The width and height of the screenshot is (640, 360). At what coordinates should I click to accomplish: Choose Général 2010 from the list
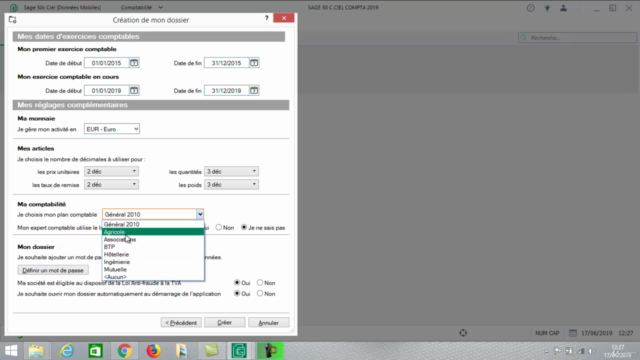tap(153, 224)
